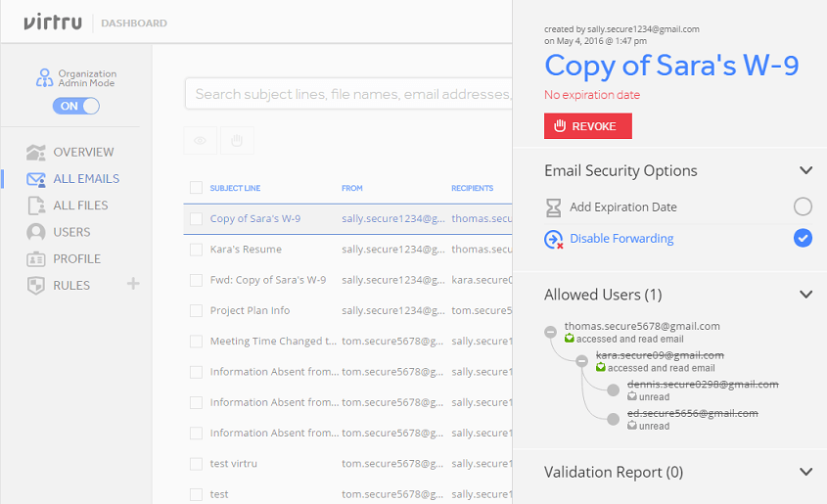Click the DASHBOARD header label
The image size is (827, 504).
point(134,23)
